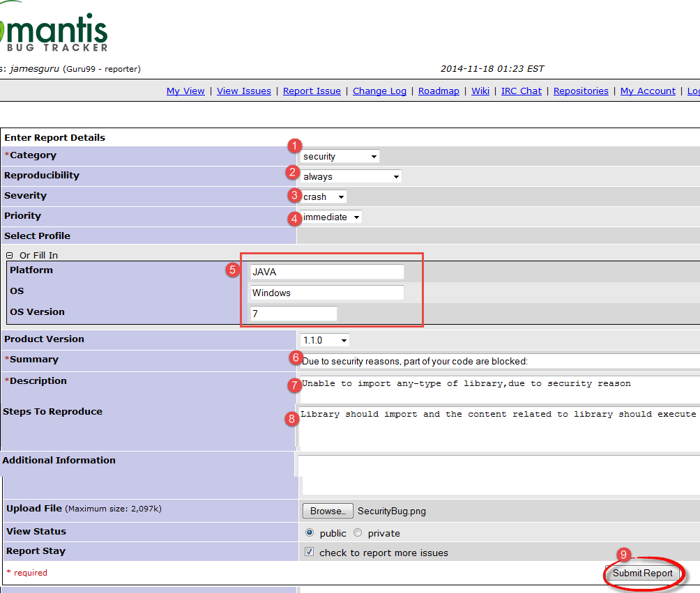Select the private view status radio
The height and width of the screenshot is (593, 700).
point(358,533)
